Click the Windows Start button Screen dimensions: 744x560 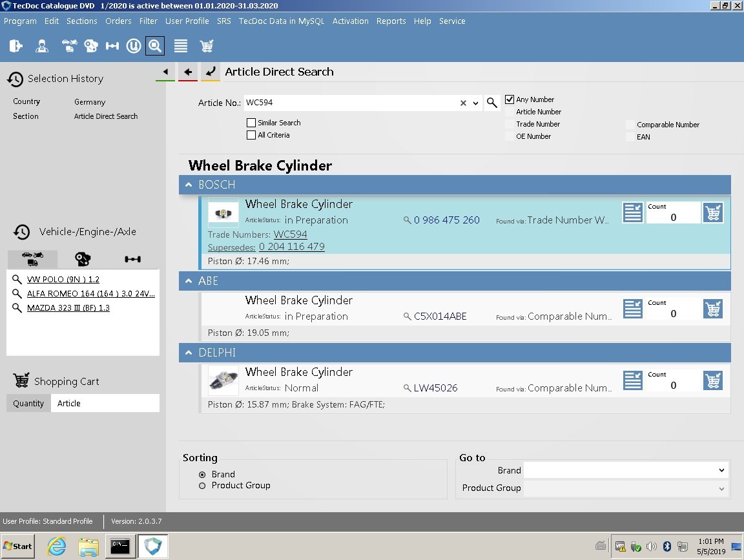pos(18,546)
